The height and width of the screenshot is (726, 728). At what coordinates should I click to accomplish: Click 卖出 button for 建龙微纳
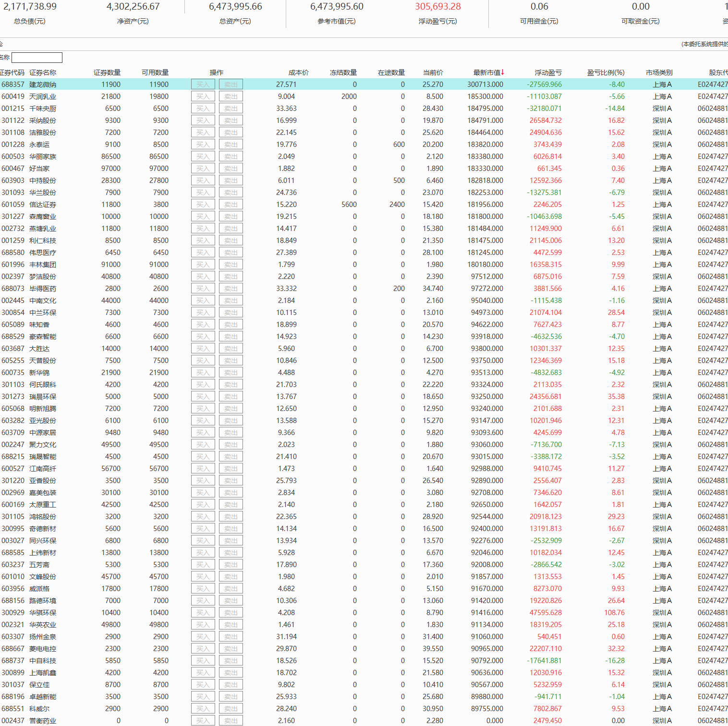point(231,85)
